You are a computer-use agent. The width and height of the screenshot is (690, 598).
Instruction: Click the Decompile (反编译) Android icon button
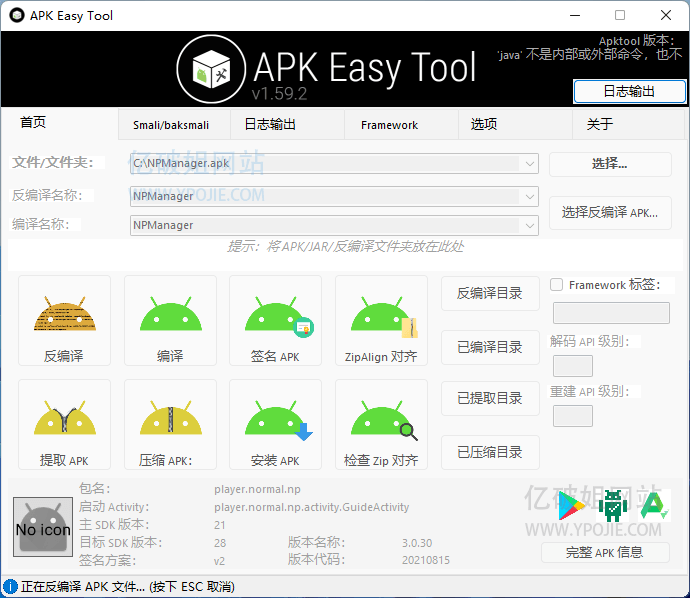click(64, 320)
